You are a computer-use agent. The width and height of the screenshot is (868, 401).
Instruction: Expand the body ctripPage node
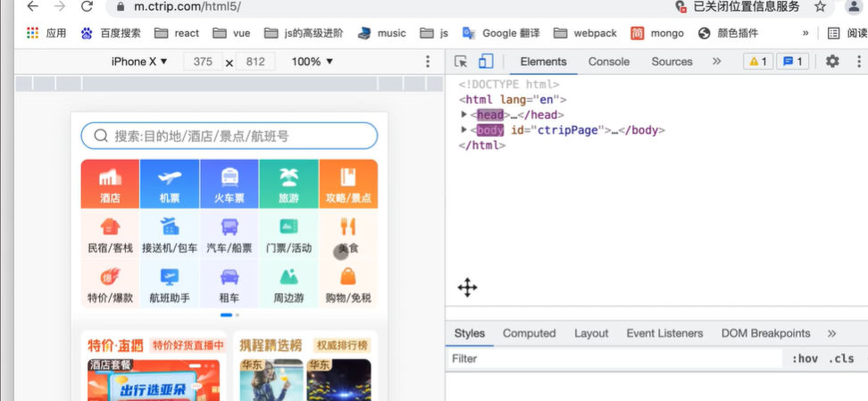tap(463, 130)
